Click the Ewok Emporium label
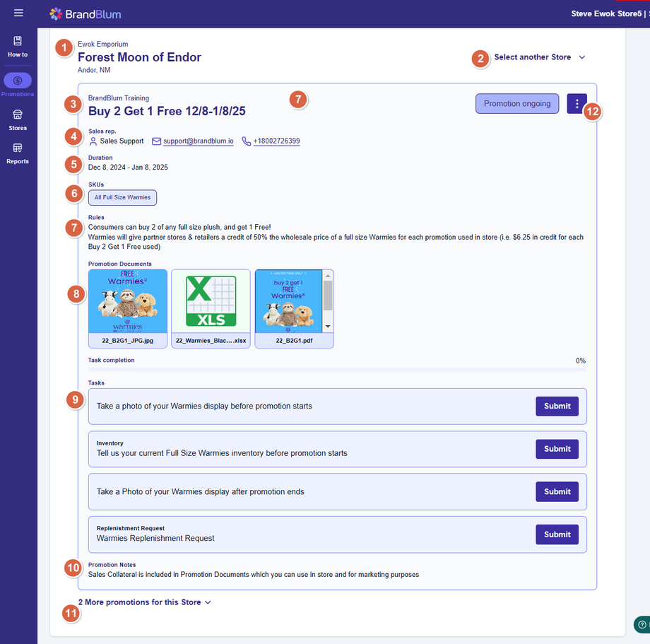The width and height of the screenshot is (650, 644). click(103, 44)
